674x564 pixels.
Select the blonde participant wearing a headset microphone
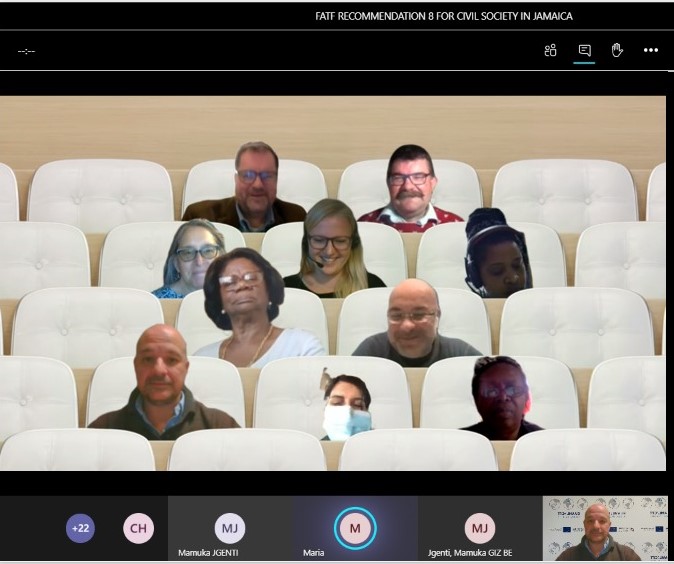(x=331, y=248)
